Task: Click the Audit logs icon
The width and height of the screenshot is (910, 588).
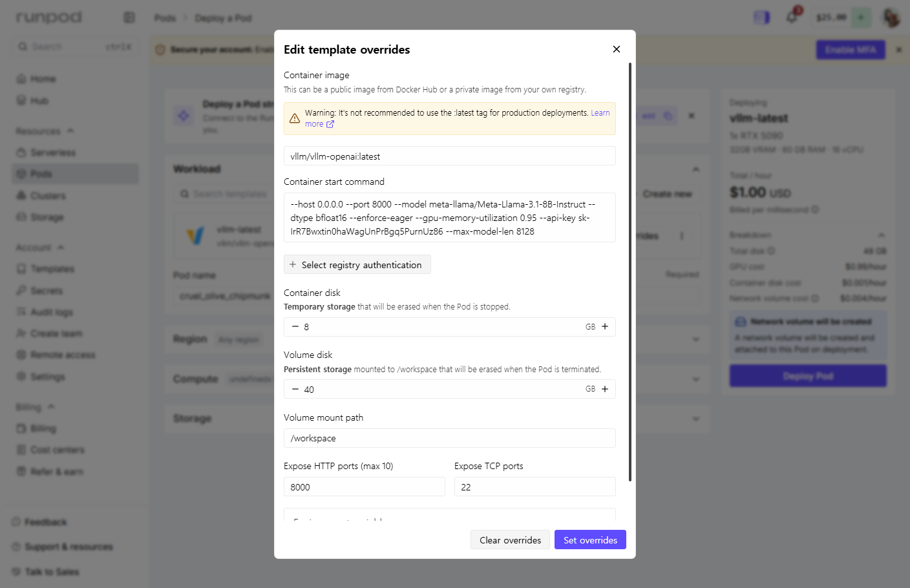Action: 21,312
